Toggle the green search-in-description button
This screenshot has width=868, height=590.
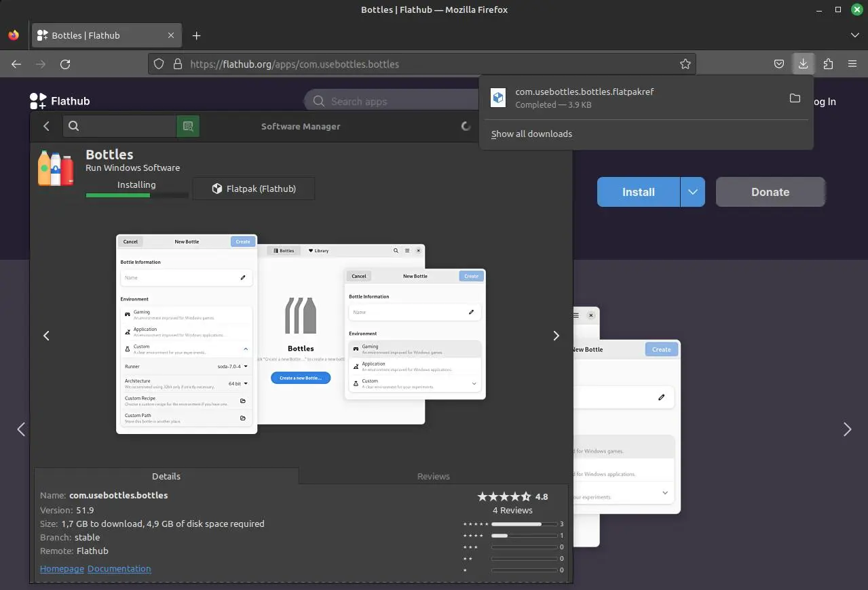188,126
